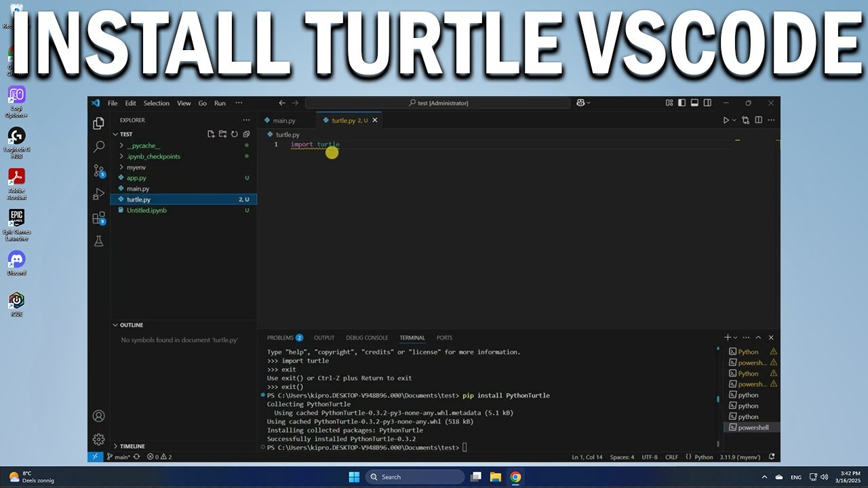
Task: Toggle the Primary Side Bar visibility
Action: [x=682, y=103]
